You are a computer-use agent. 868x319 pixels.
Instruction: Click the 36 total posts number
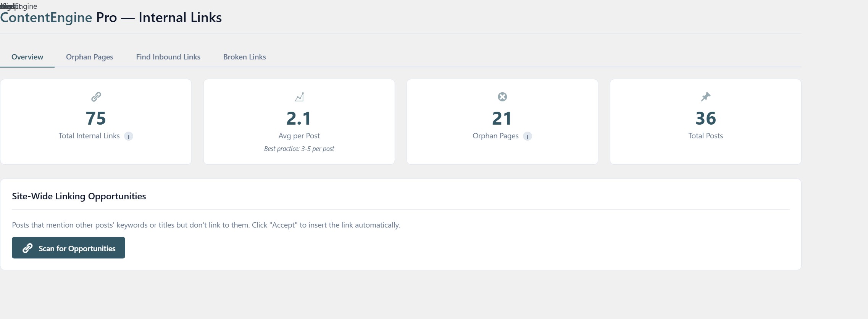pos(705,118)
